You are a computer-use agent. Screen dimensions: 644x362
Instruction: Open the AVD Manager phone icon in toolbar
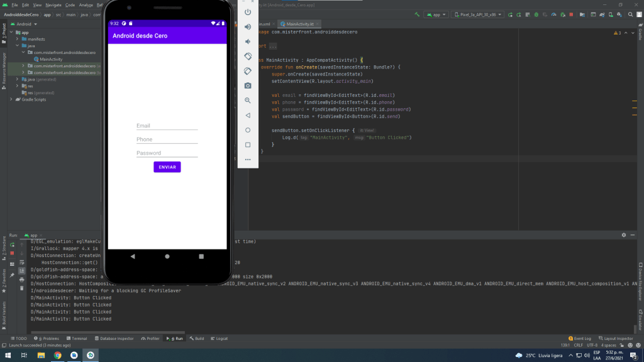[611, 14]
